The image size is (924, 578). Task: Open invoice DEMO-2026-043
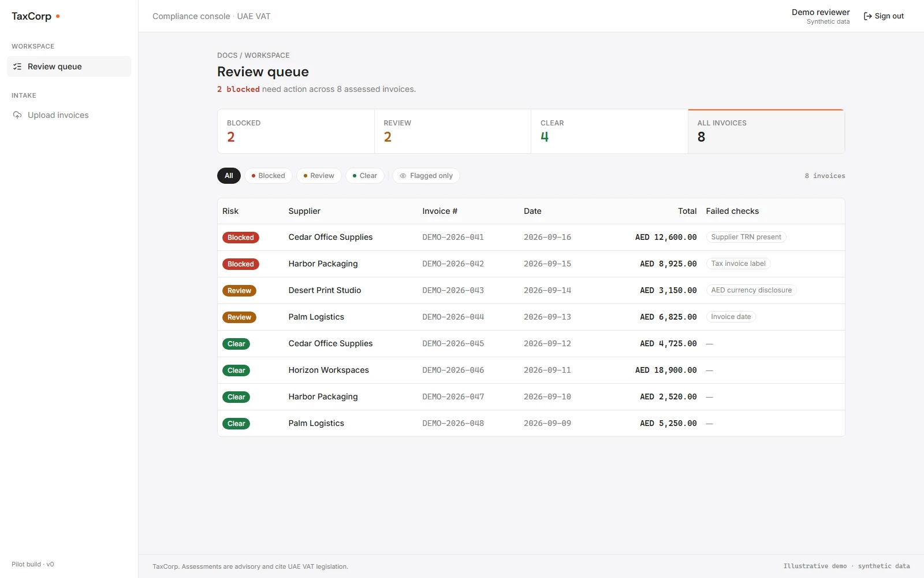click(x=453, y=290)
